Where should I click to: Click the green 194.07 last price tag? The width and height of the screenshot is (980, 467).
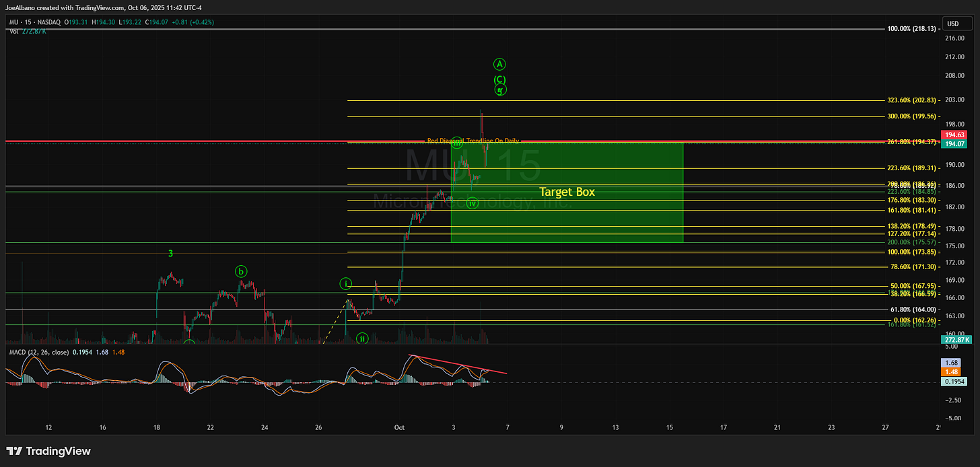[953, 143]
